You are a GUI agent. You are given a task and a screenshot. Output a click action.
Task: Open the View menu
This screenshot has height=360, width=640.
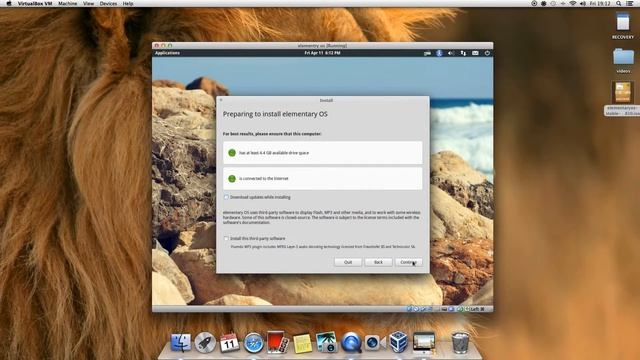click(88, 3)
